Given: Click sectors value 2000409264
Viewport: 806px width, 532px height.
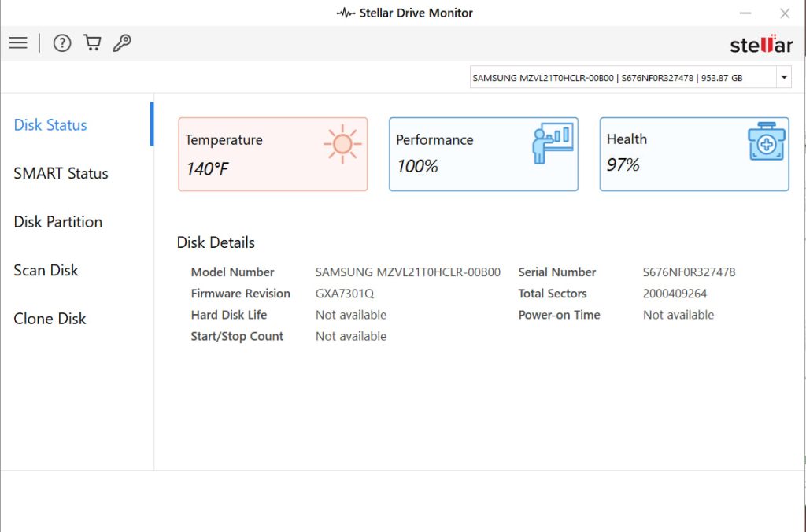Looking at the screenshot, I should (675, 294).
